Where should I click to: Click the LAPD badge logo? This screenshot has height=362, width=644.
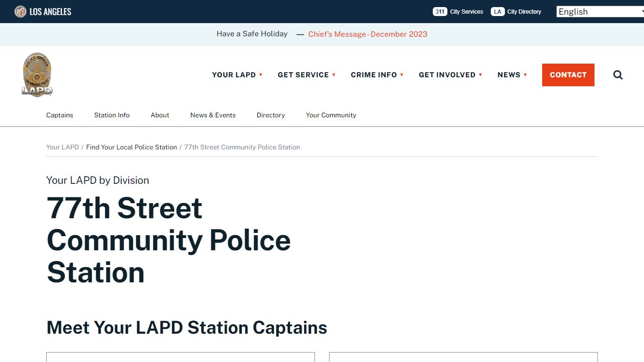pyautogui.click(x=37, y=74)
